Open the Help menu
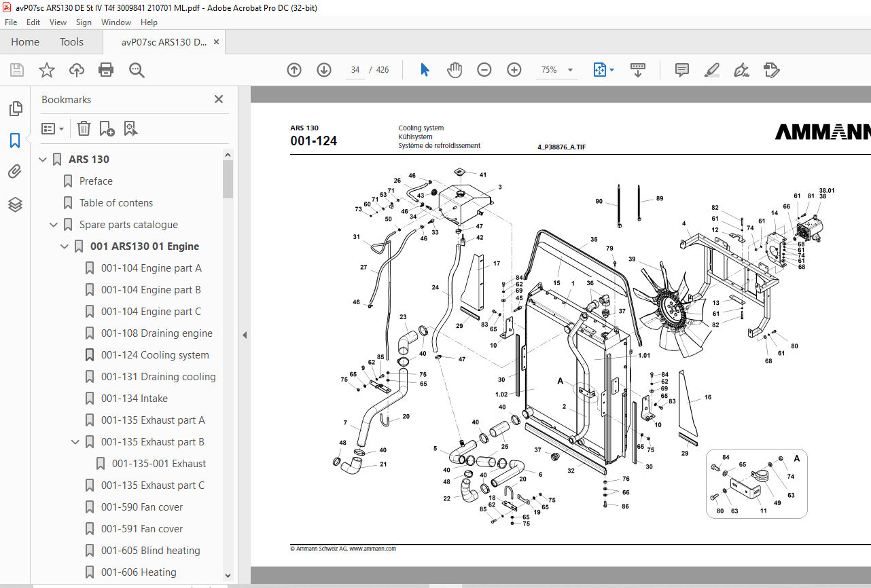The image size is (871, 588). pyautogui.click(x=149, y=22)
